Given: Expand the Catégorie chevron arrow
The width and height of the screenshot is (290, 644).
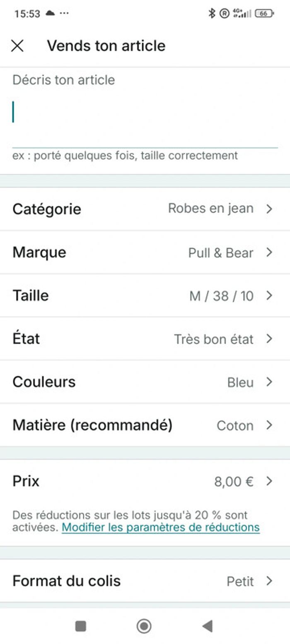Looking at the screenshot, I should 269,209.
